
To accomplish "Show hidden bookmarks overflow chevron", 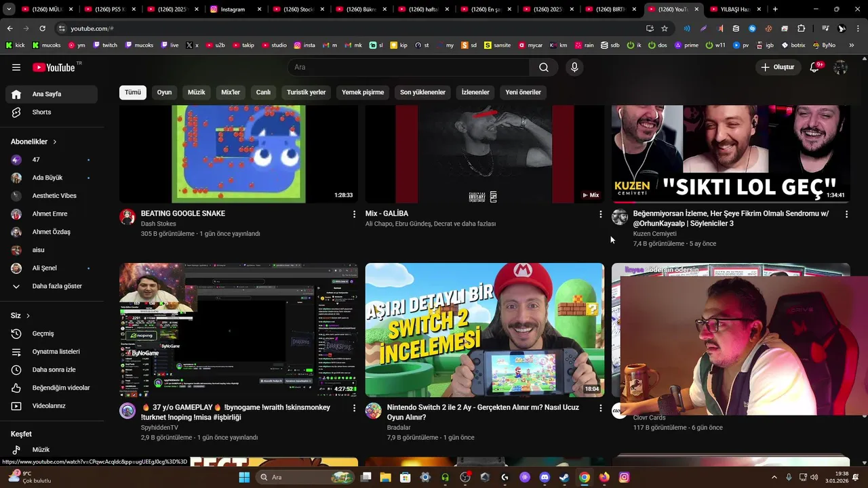I will [852, 45].
